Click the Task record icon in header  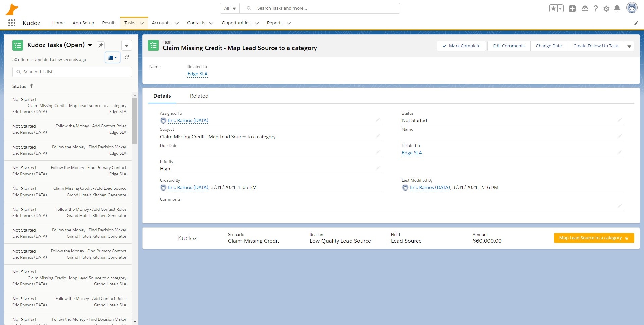click(x=153, y=45)
